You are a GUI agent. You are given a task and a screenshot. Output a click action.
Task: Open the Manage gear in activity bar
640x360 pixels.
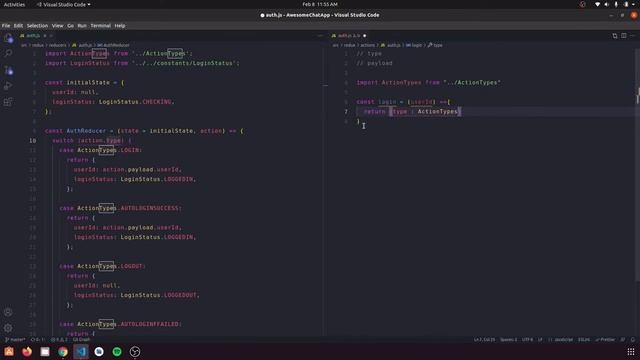[8, 328]
